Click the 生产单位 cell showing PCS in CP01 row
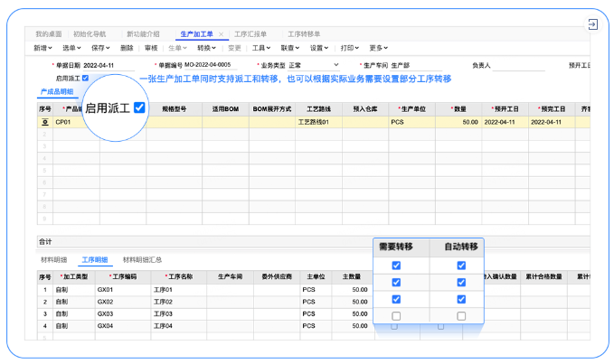 point(412,122)
